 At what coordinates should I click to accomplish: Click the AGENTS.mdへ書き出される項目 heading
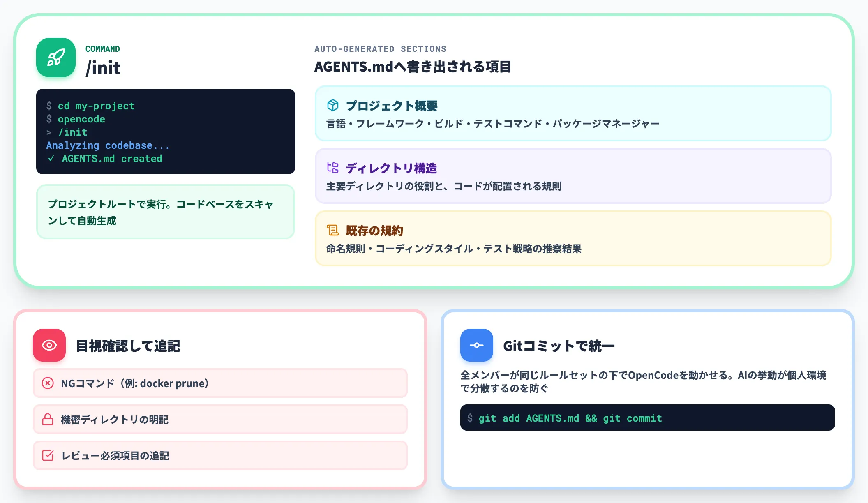tap(413, 67)
